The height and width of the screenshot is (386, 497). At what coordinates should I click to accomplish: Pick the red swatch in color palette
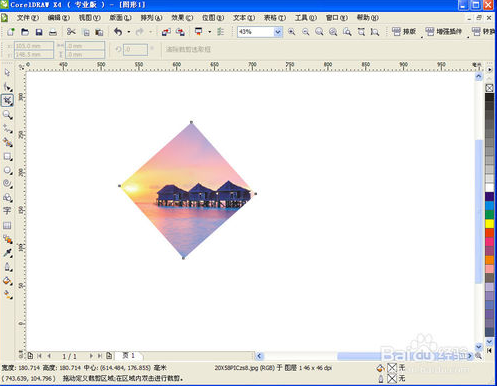489,232
